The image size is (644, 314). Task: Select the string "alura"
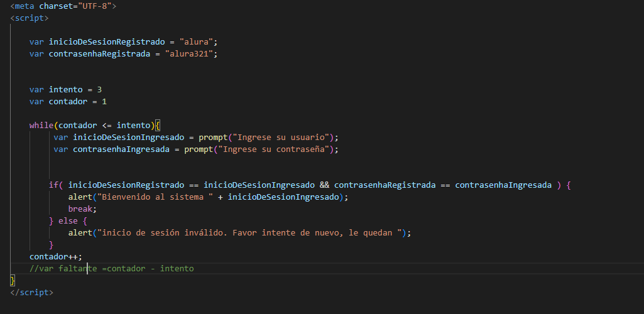click(196, 42)
